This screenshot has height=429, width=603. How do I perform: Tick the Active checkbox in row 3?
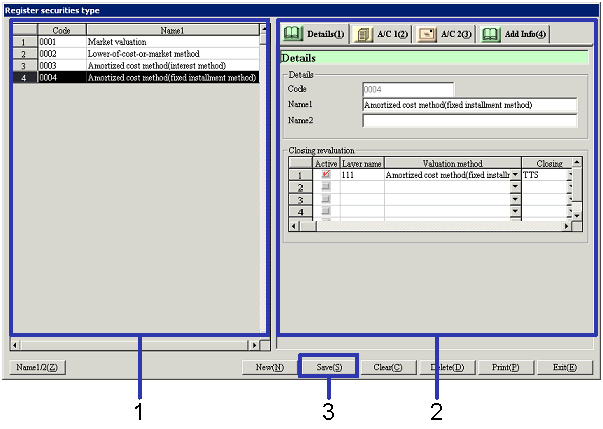[326, 199]
